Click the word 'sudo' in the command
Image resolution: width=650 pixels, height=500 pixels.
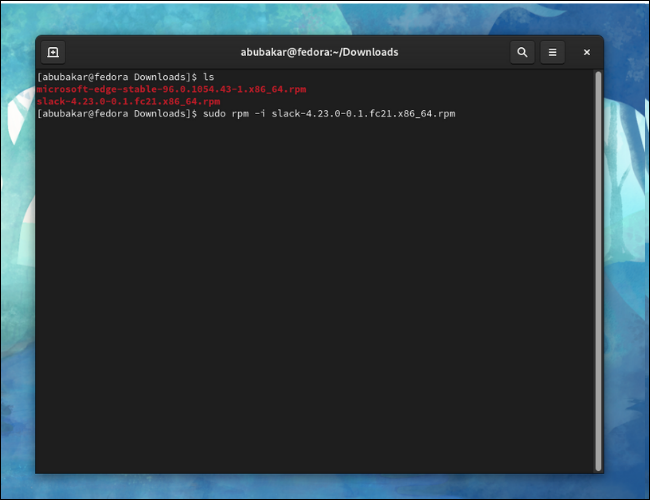pos(213,114)
